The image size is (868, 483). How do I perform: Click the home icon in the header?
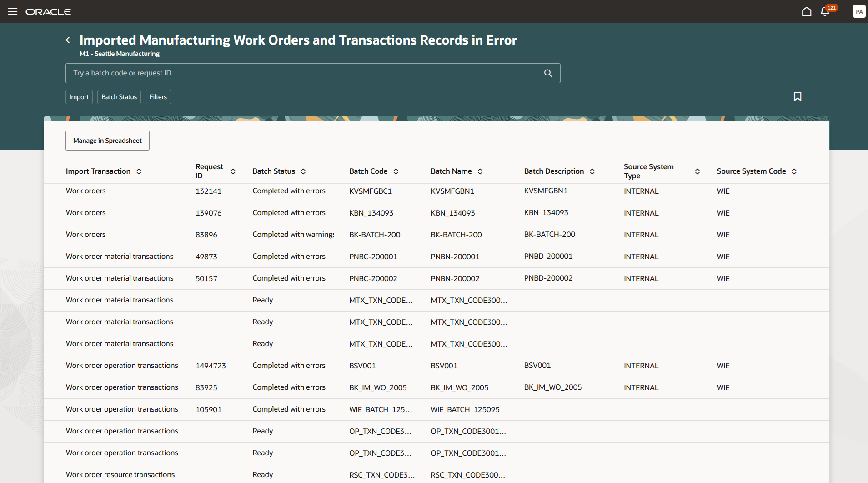807,11
